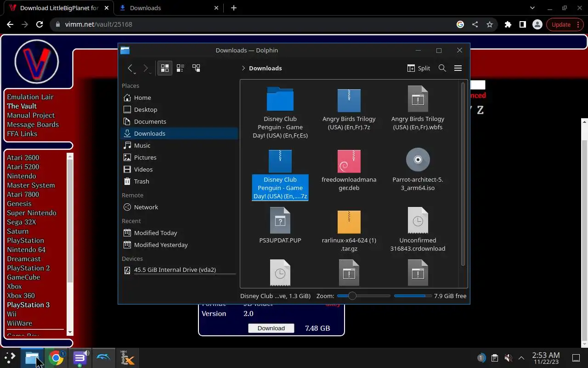The width and height of the screenshot is (588, 368).
Task: Bookmark this page with star icon
Action: pyautogui.click(x=490, y=24)
